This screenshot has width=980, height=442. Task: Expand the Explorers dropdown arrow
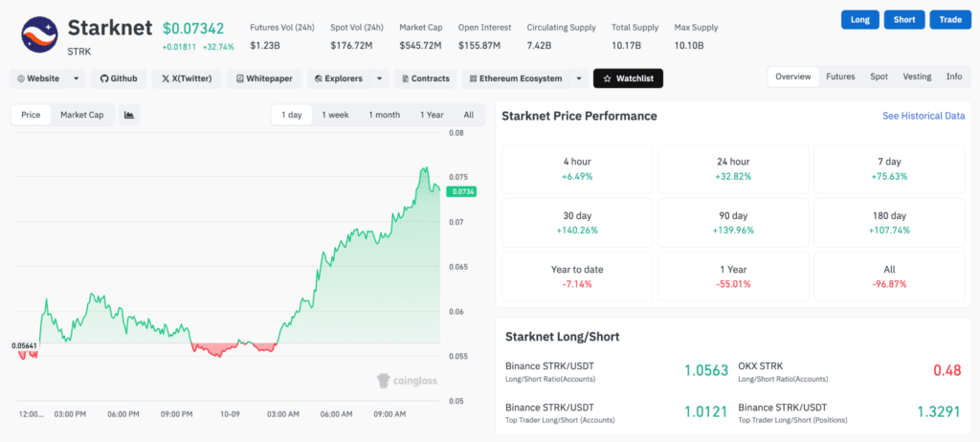[x=379, y=78]
